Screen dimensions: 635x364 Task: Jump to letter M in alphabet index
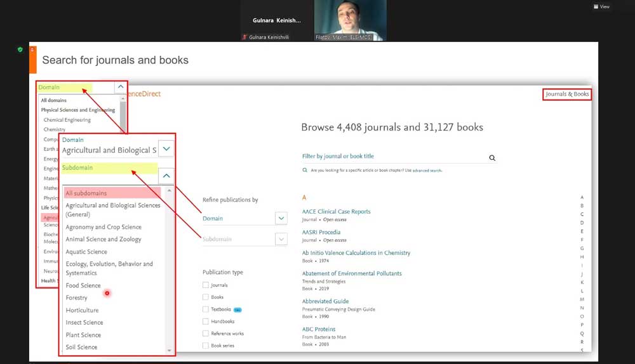(x=582, y=299)
